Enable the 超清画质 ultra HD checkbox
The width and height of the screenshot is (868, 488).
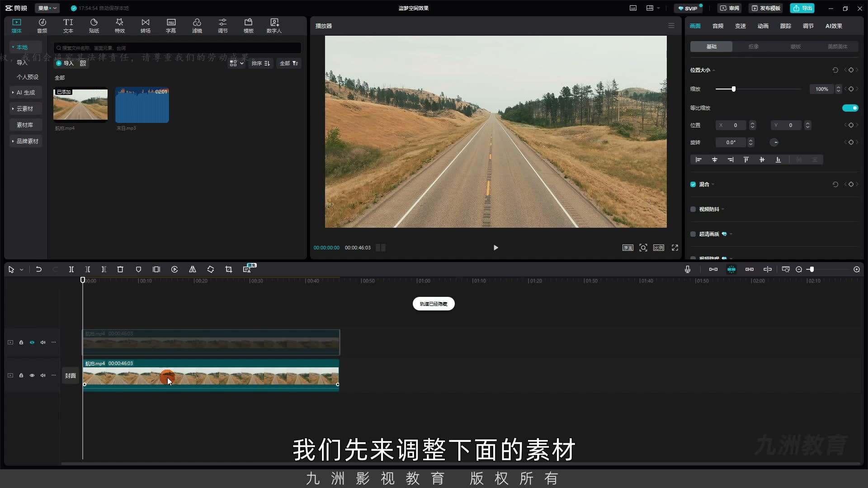pos(693,234)
